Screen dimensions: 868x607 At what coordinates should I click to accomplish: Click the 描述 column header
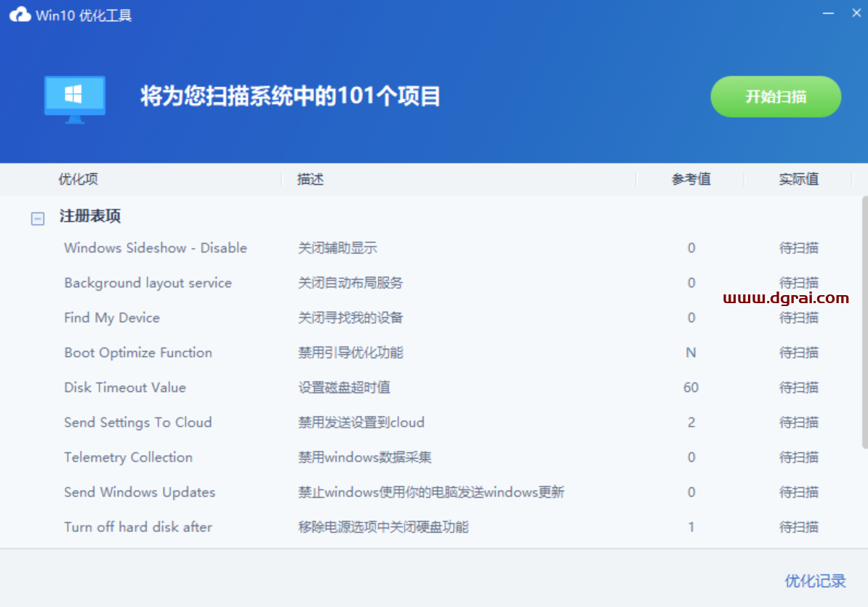[310, 180]
